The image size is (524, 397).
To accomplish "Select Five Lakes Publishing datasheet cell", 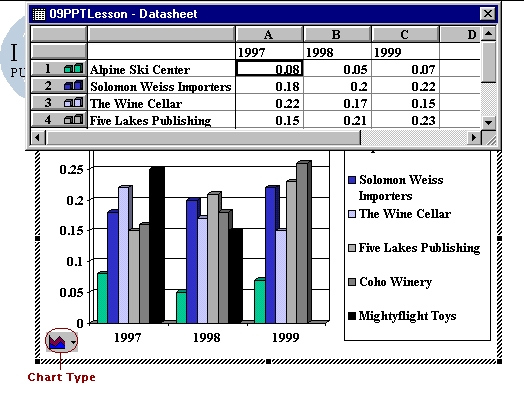I will point(161,119).
